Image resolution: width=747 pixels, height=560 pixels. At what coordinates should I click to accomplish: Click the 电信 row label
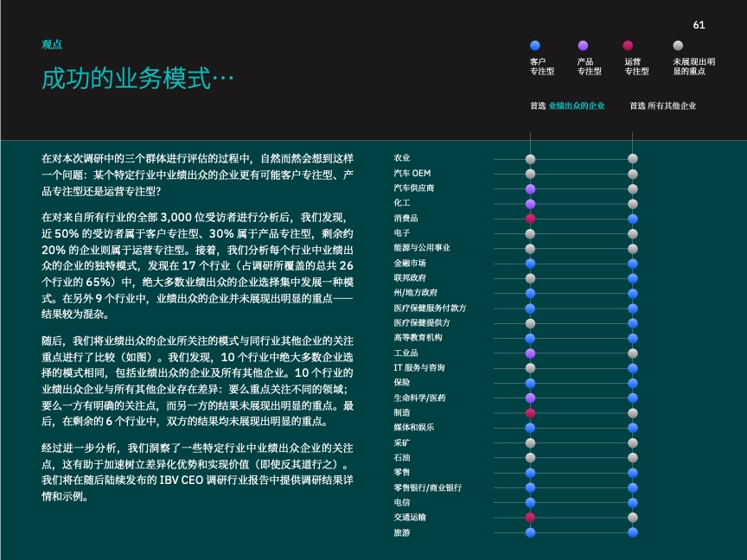402,502
